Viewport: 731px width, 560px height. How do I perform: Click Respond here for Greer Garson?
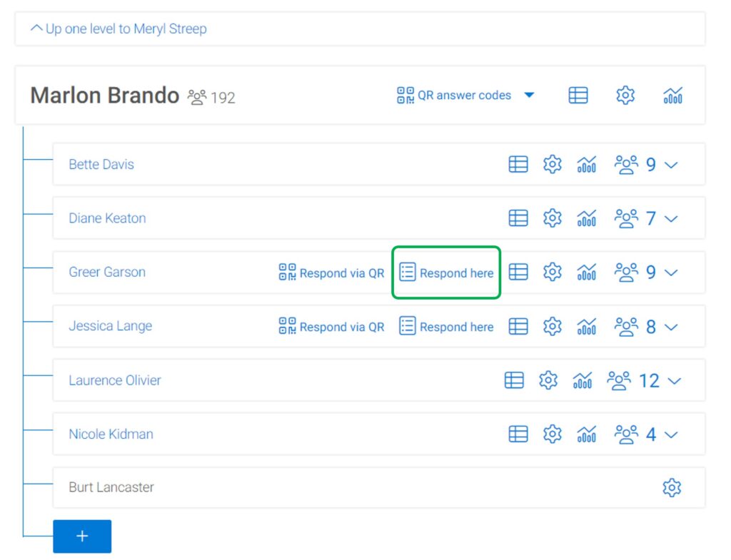446,273
